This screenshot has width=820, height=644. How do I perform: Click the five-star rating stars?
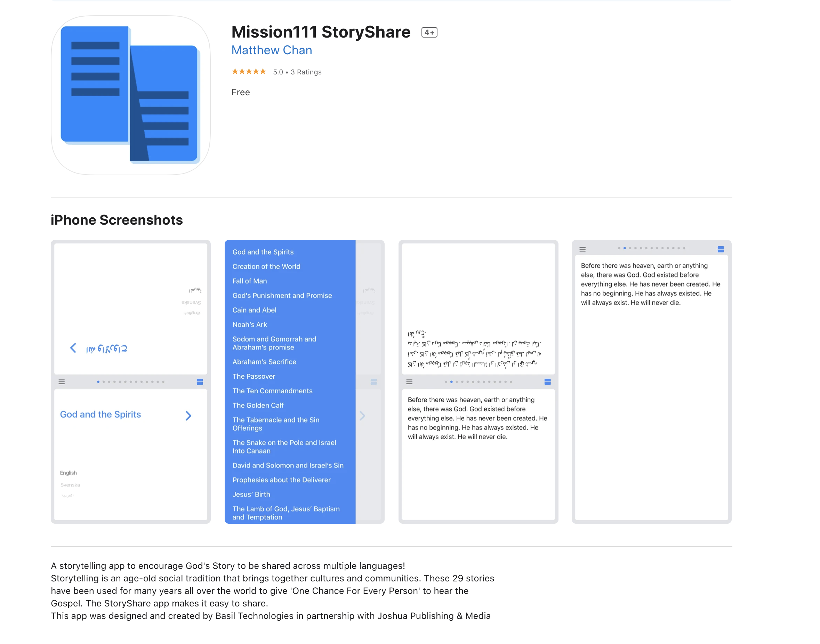point(249,72)
